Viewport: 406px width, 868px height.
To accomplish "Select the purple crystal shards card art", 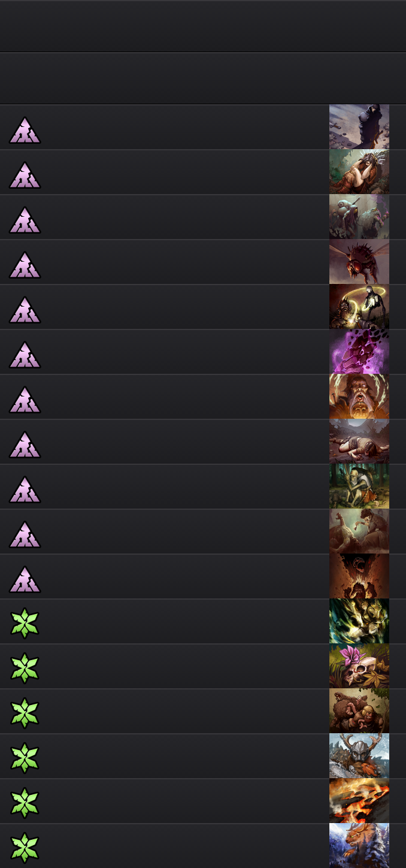I will [359, 352].
